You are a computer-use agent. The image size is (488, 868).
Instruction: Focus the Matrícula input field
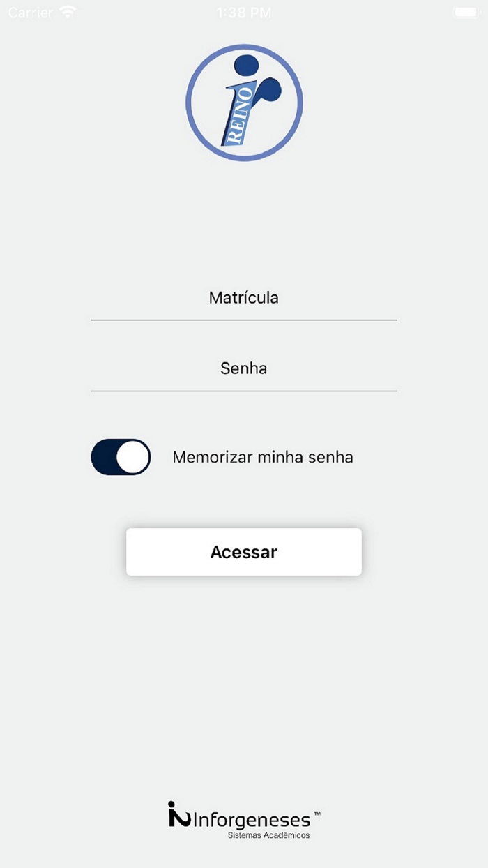[244, 298]
